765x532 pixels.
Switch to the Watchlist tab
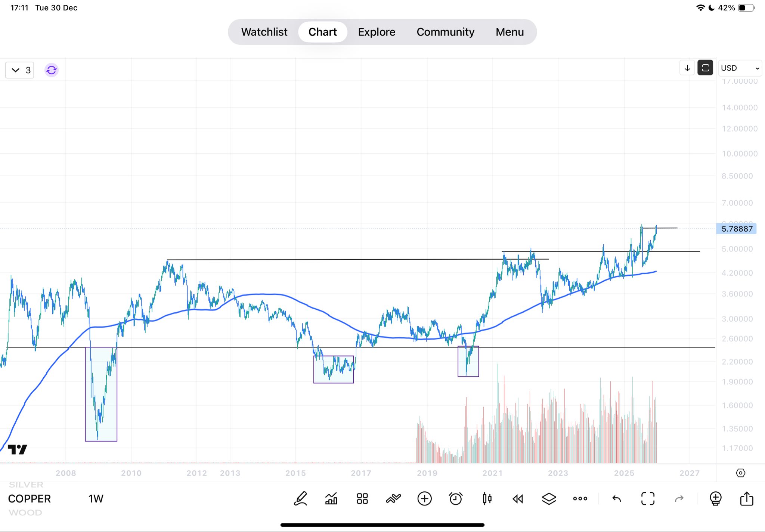tap(264, 32)
